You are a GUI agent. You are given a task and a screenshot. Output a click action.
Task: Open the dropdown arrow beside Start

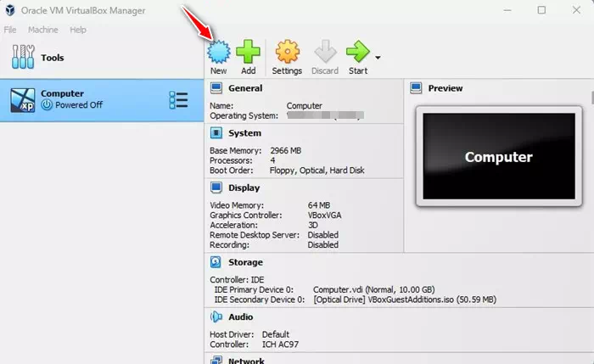(378, 58)
